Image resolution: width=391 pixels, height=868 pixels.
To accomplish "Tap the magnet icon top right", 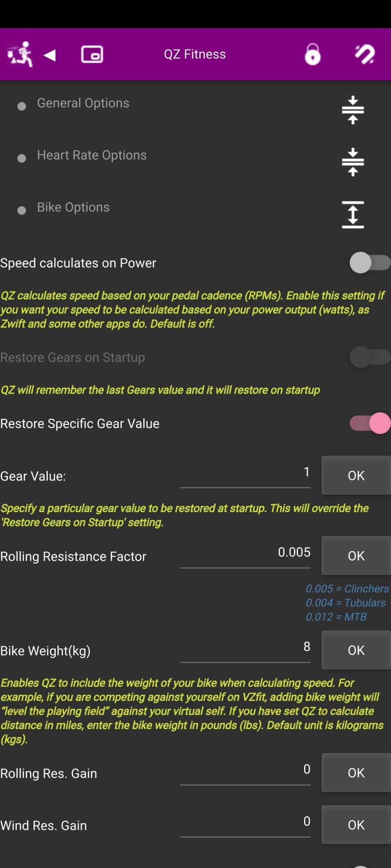I will coord(364,54).
